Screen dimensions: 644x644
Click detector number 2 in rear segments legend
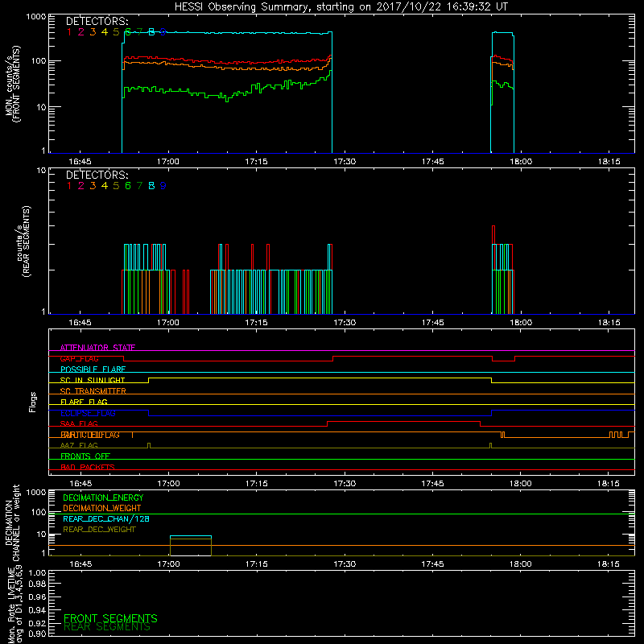click(x=81, y=186)
